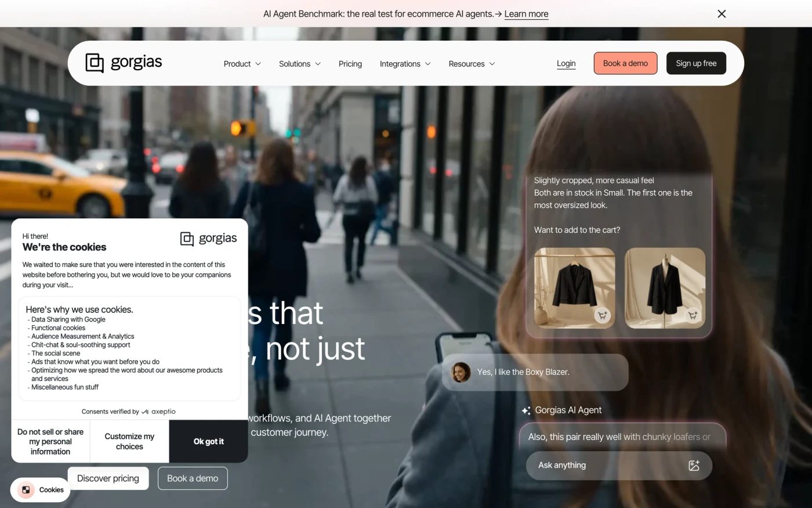Click the Book a demo navbar button

click(x=625, y=63)
